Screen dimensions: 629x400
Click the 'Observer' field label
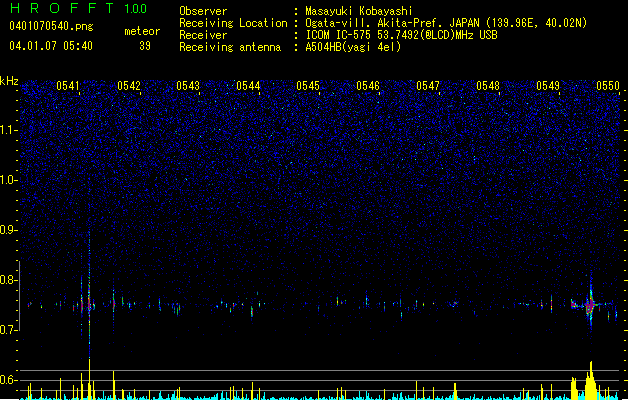coord(203,11)
